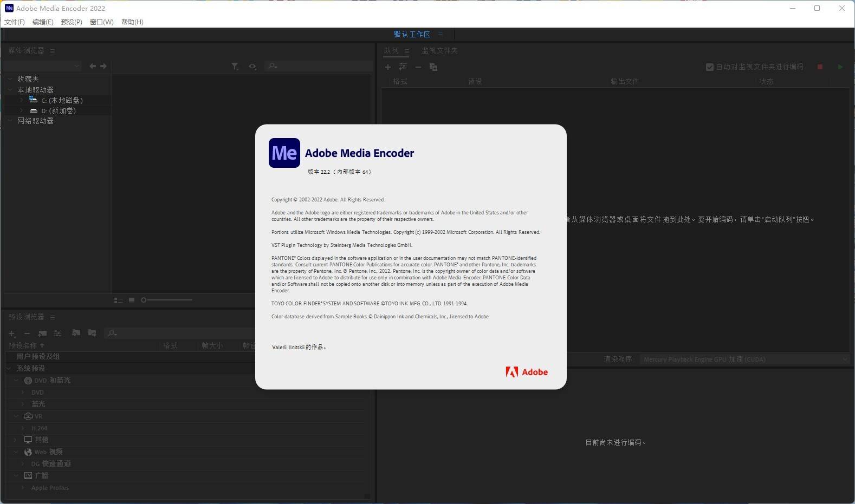
Task: Select the C: (本地磁盘) drive icon
Action: (33, 100)
